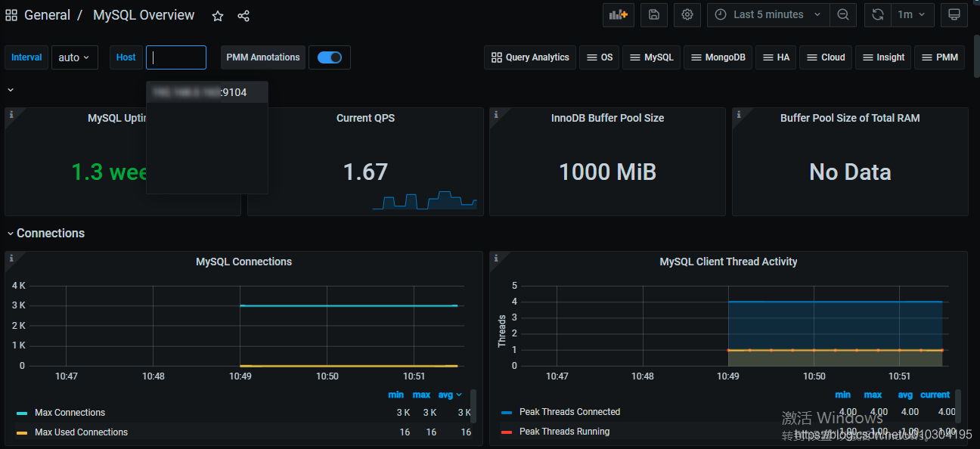
Task: Open the Interval auto dropdown
Action: pos(75,57)
